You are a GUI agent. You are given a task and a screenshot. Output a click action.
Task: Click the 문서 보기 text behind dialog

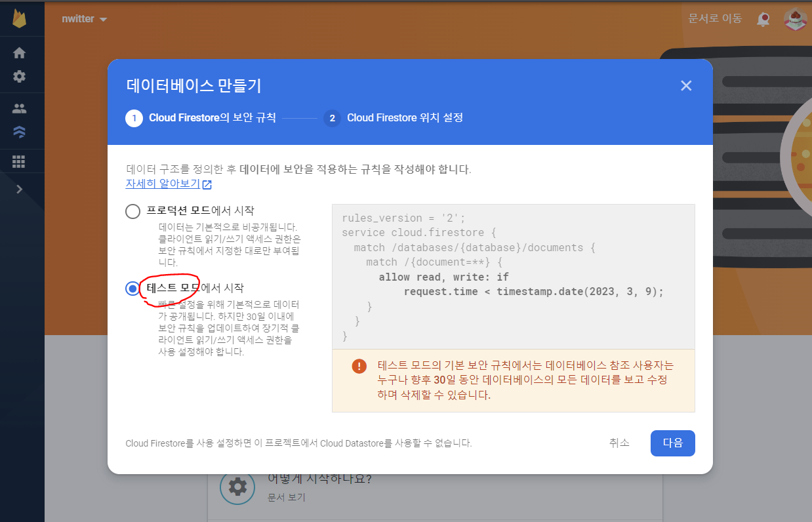(x=287, y=497)
